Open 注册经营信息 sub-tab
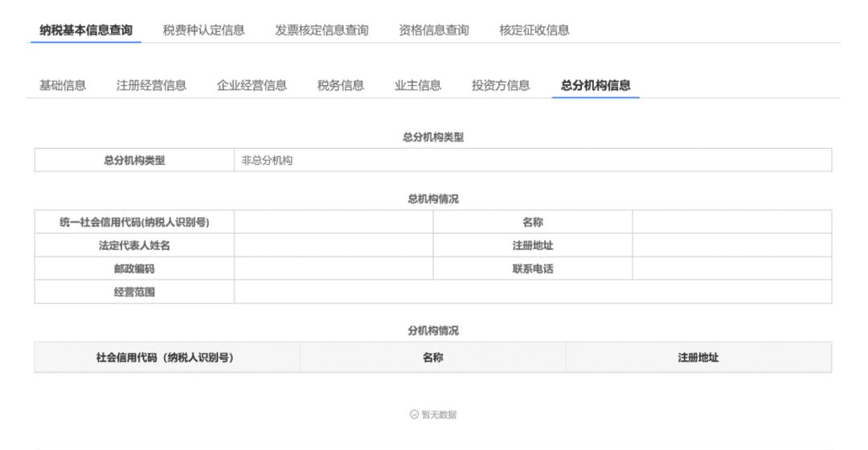 tap(151, 85)
